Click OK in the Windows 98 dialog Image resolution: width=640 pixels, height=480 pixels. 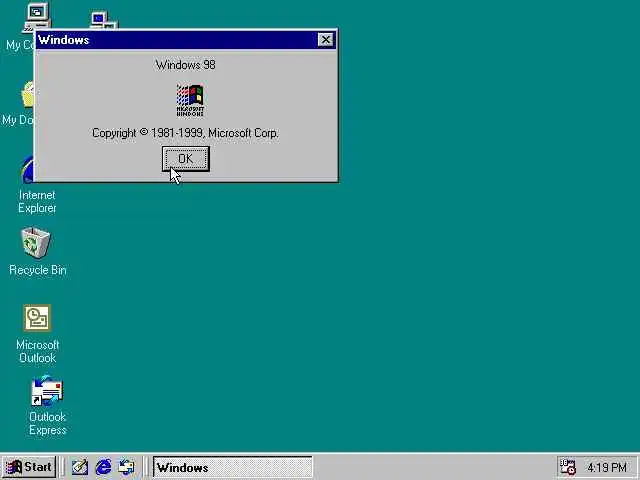pos(186,158)
